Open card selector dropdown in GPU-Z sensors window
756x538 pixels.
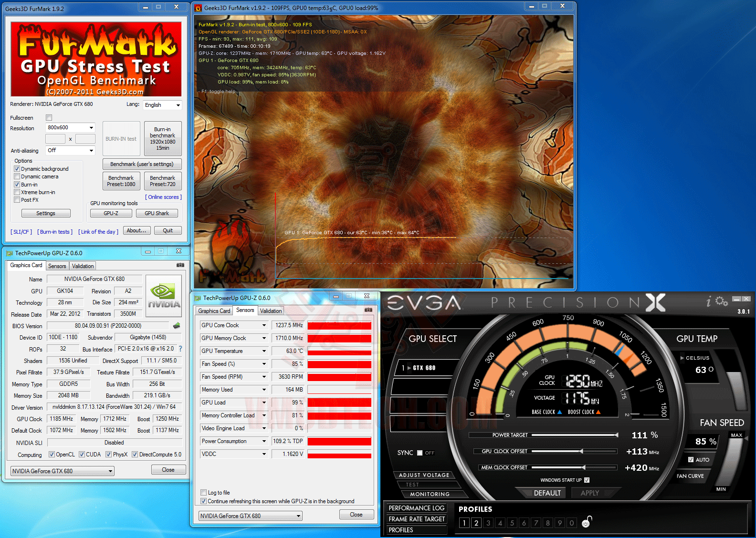[251, 516]
